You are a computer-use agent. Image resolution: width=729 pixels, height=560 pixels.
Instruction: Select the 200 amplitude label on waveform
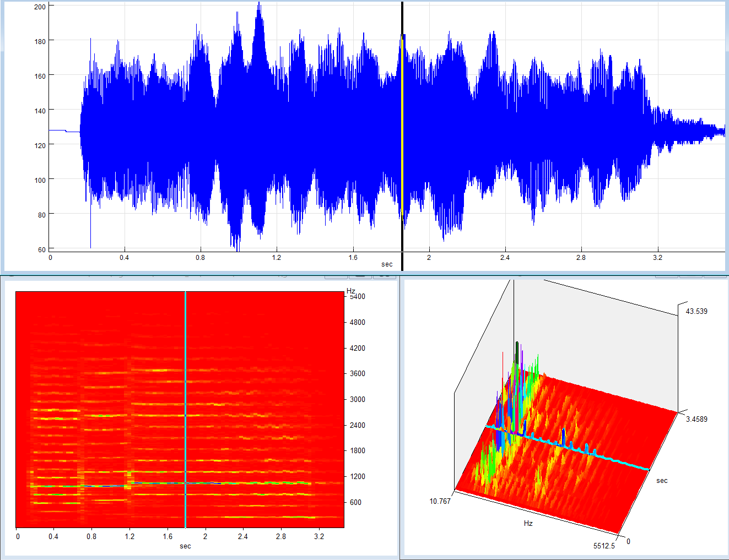(x=40, y=7)
